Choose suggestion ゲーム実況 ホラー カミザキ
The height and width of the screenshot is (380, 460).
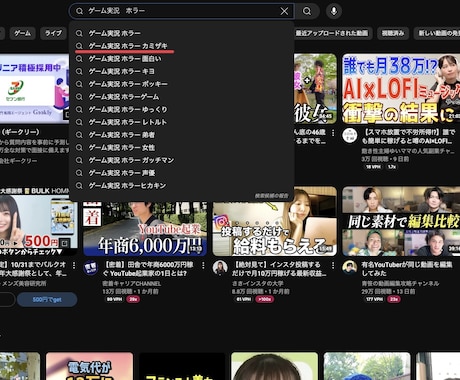182,46
